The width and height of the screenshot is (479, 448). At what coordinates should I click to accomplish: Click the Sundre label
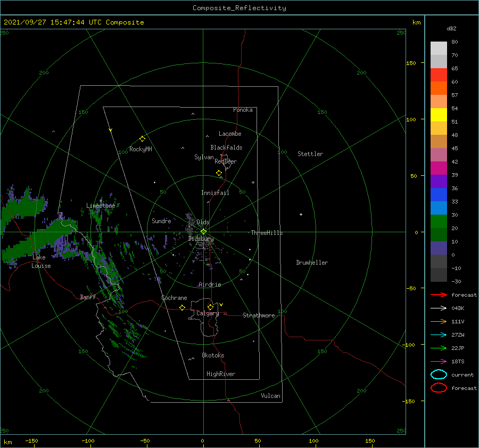[x=161, y=221]
